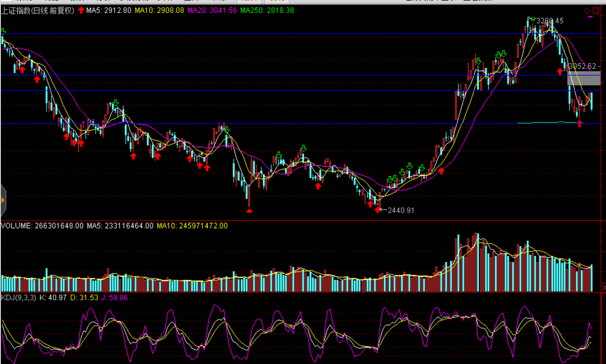Close the volume pane with red X box

(603, 288)
